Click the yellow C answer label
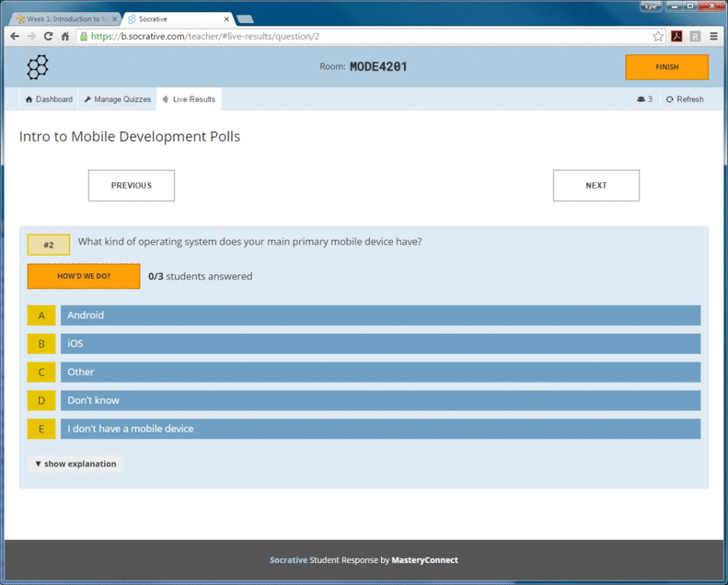This screenshot has width=728, height=585. click(x=41, y=372)
